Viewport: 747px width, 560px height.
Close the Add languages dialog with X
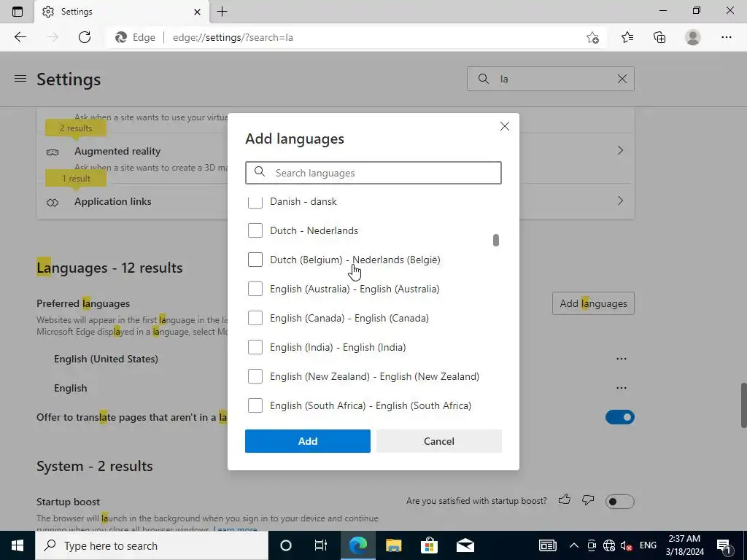click(x=505, y=126)
